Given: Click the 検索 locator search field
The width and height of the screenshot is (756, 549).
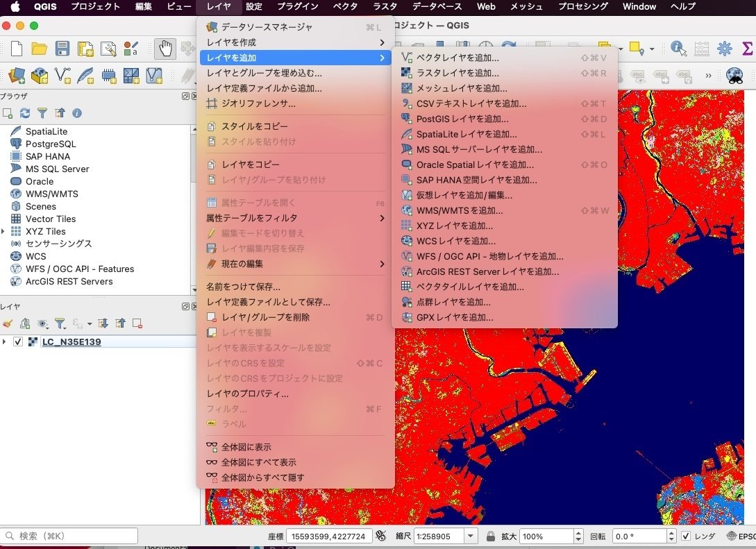Looking at the screenshot, I should click(x=70, y=536).
